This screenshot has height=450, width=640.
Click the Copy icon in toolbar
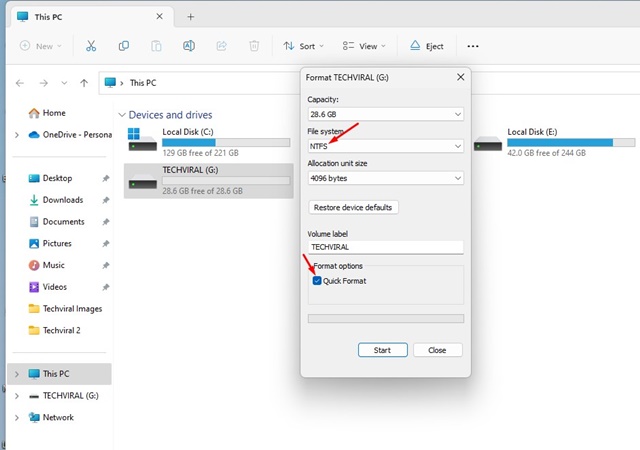point(123,46)
